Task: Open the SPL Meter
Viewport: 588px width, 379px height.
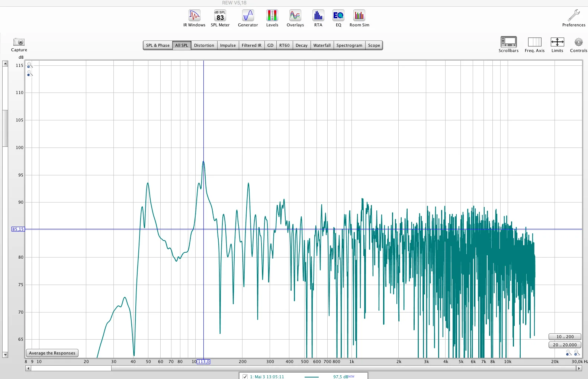Action: [220, 18]
